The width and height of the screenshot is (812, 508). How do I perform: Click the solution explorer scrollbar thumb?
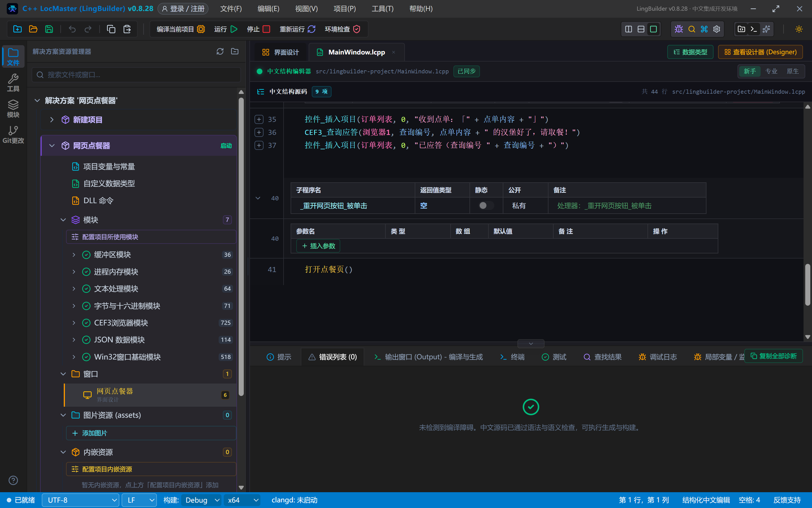(x=241, y=247)
